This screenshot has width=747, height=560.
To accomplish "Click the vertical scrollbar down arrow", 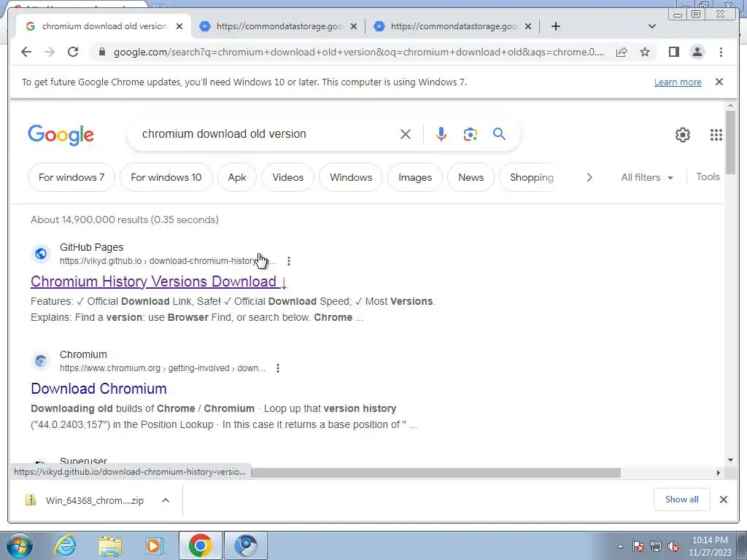I will 730,460.
